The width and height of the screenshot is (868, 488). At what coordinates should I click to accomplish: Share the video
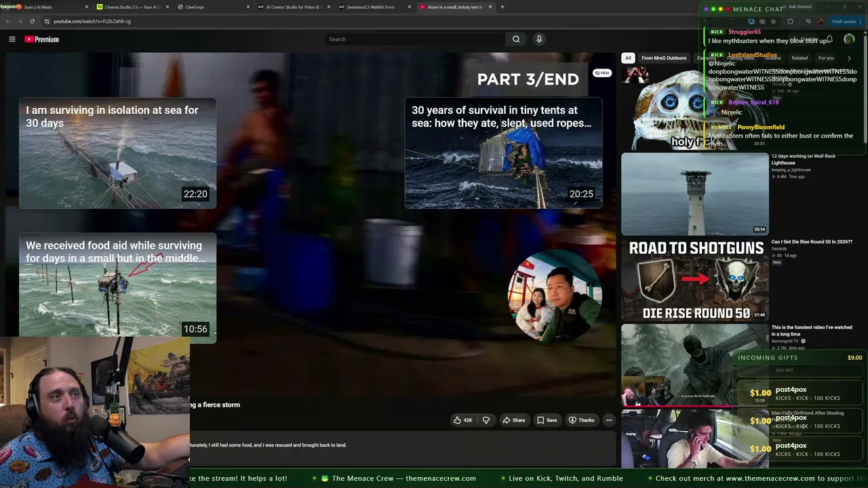pos(513,420)
